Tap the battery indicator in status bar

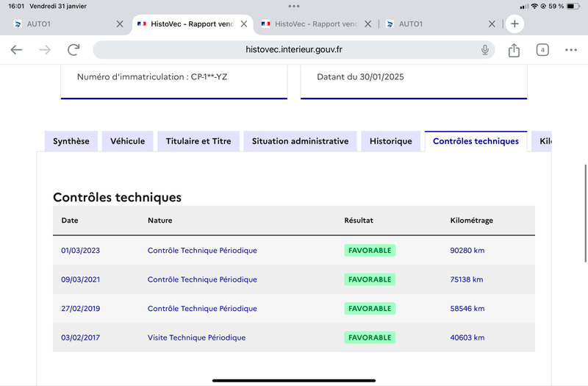(x=573, y=6)
